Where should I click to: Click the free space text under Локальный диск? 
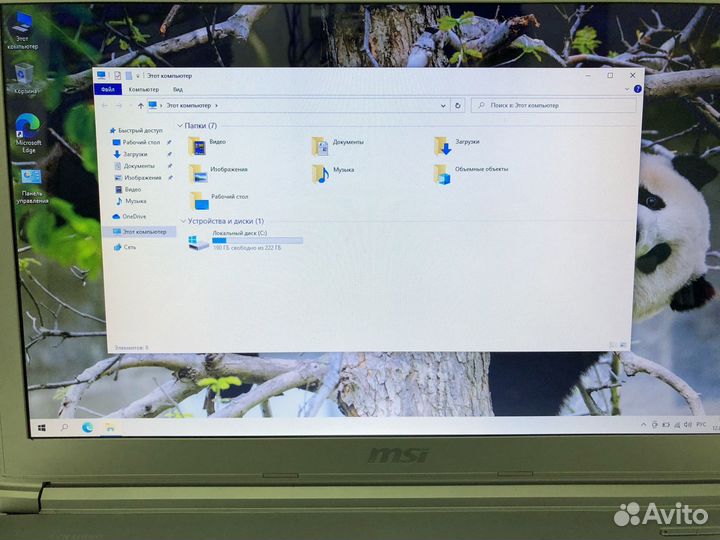click(x=247, y=248)
